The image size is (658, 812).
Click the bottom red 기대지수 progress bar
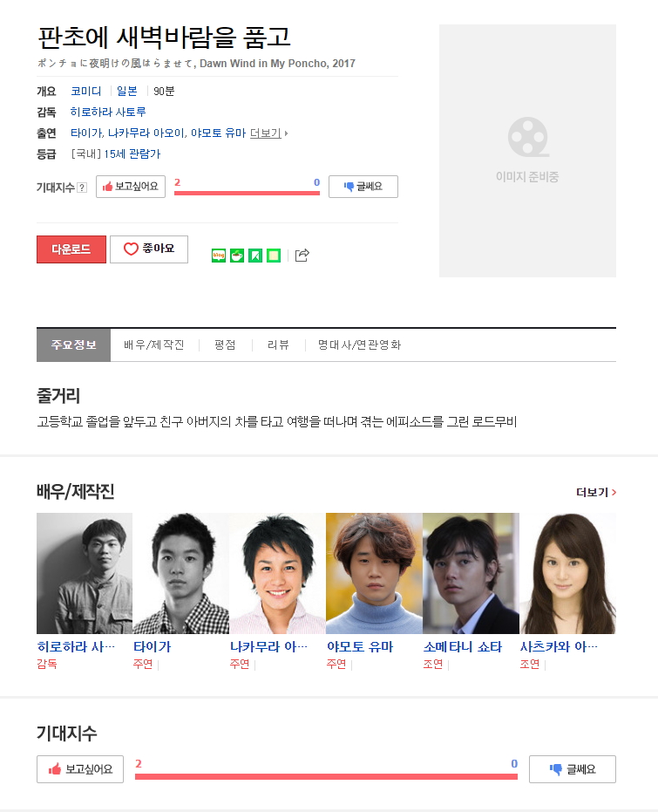point(327,776)
